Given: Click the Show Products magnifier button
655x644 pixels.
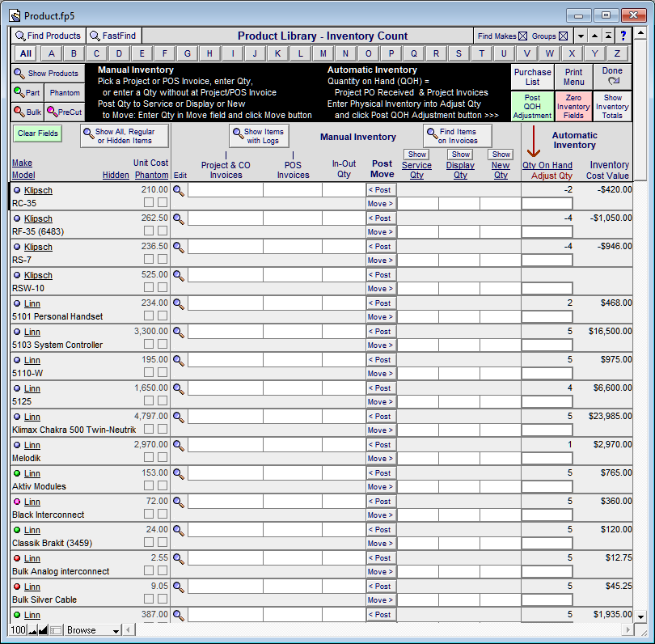Looking at the screenshot, I should 48,74.
